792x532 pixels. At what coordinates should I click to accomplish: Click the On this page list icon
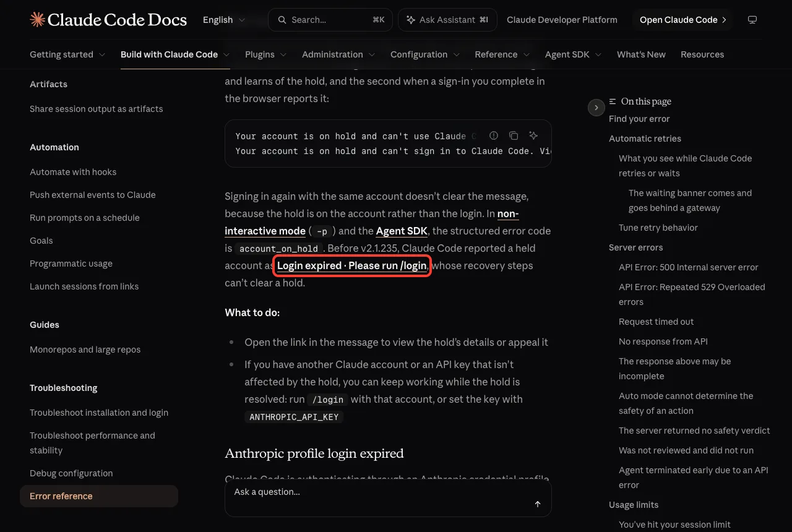pos(613,101)
